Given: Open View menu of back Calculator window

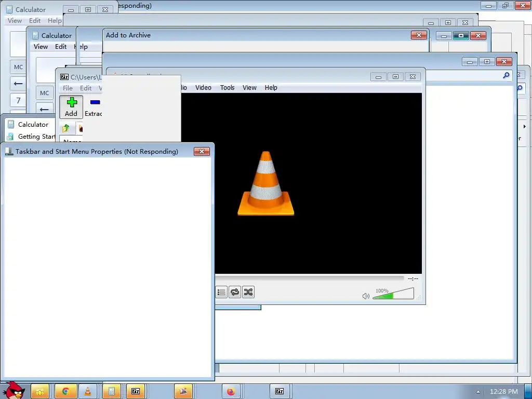Looking at the screenshot, I should 15,21.
